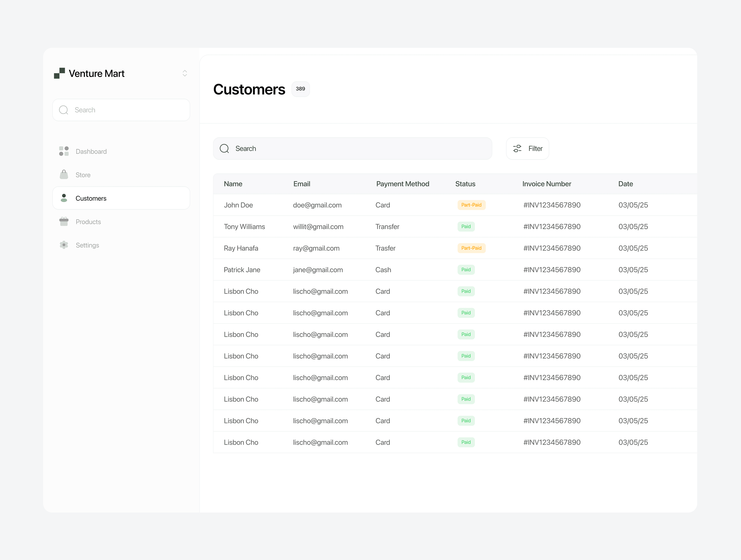Click the customer table search magnifier icon
This screenshot has height=560, width=741.
click(224, 148)
